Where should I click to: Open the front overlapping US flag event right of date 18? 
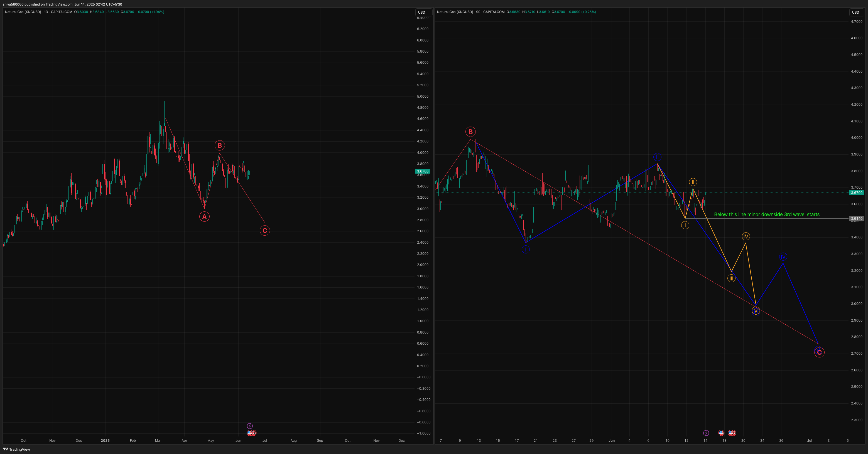click(x=730, y=433)
